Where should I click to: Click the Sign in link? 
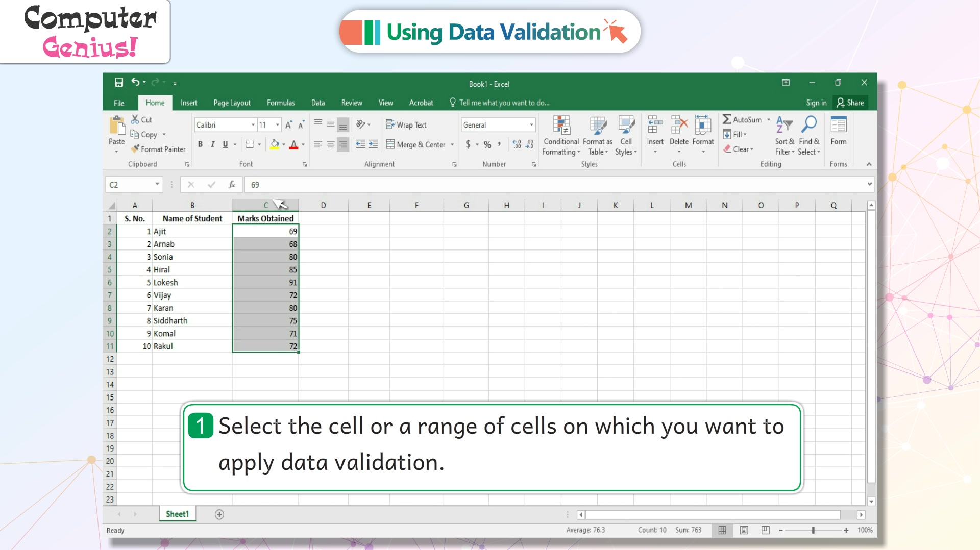[x=816, y=103]
